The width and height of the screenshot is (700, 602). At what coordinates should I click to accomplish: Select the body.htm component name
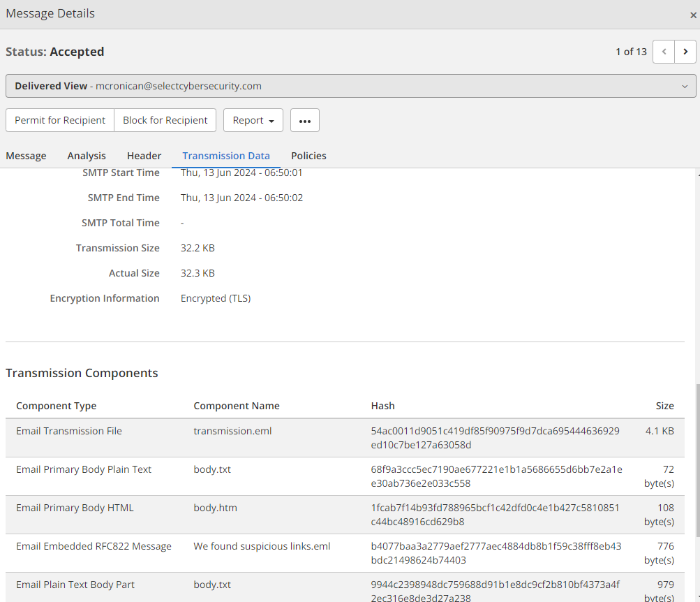215,508
